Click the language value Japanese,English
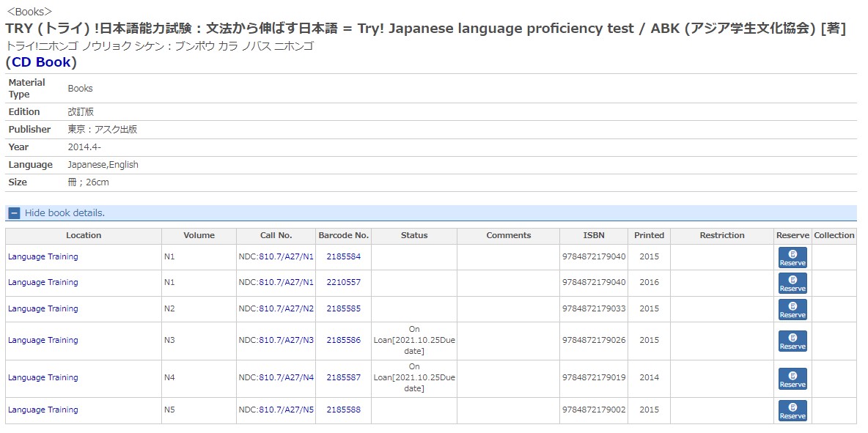Viewport: 868px width, 433px height. [x=103, y=165]
